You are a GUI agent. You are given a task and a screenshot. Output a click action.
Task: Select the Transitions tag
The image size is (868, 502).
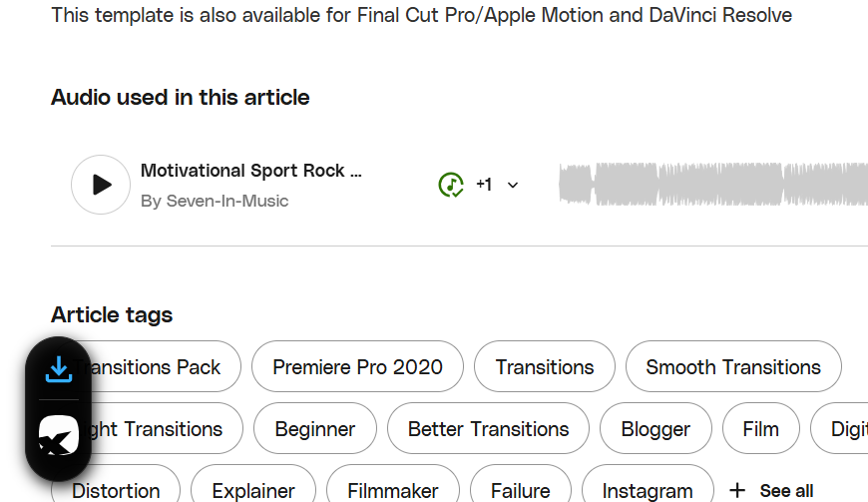545,366
